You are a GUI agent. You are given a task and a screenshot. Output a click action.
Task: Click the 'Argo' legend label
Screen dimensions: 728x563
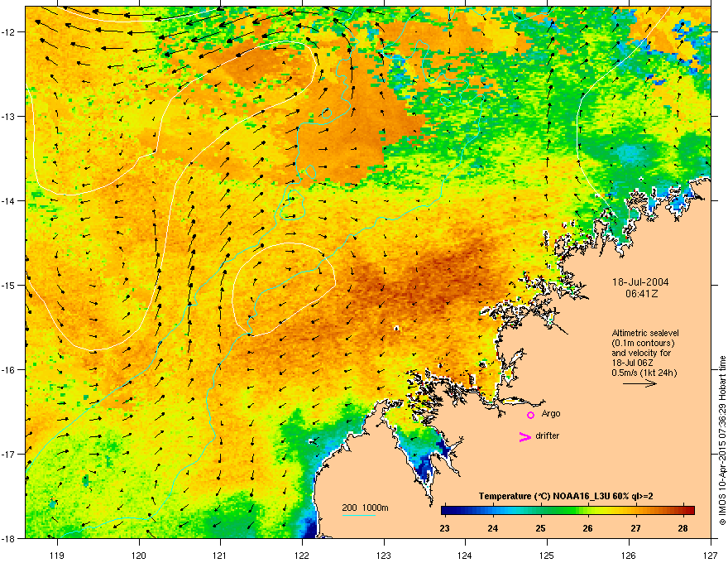click(551, 414)
